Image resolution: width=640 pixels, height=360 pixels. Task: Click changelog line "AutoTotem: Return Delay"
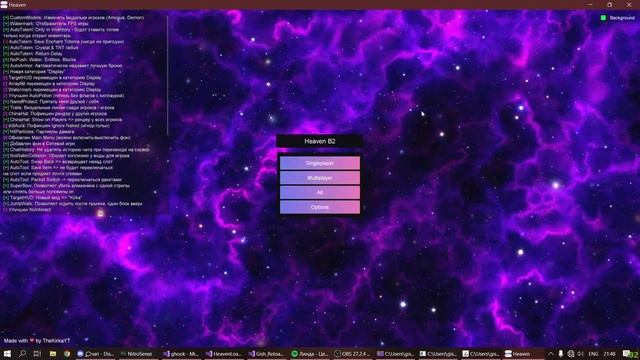(x=33, y=53)
